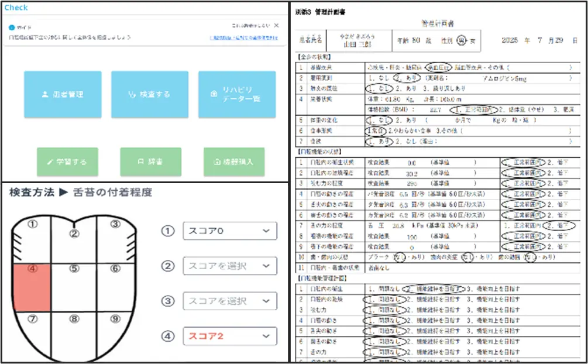The width and height of the screenshot is (588, 364).
Task: Open the スコア0 dropdown for area ①
Action: (230, 231)
